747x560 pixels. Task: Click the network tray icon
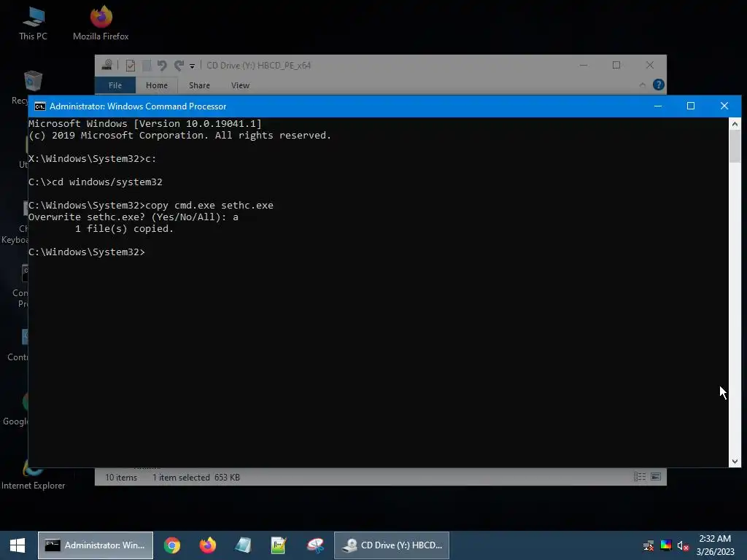pos(649,545)
